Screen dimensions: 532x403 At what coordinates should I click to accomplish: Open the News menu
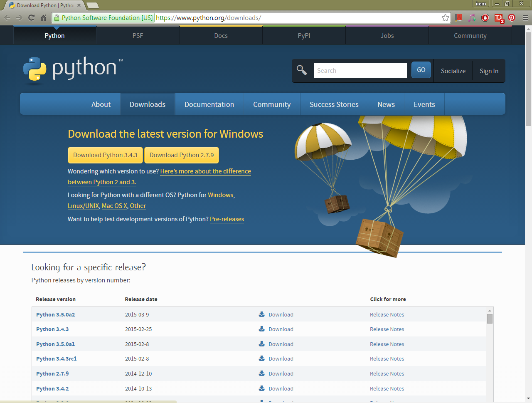(x=386, y=104)
